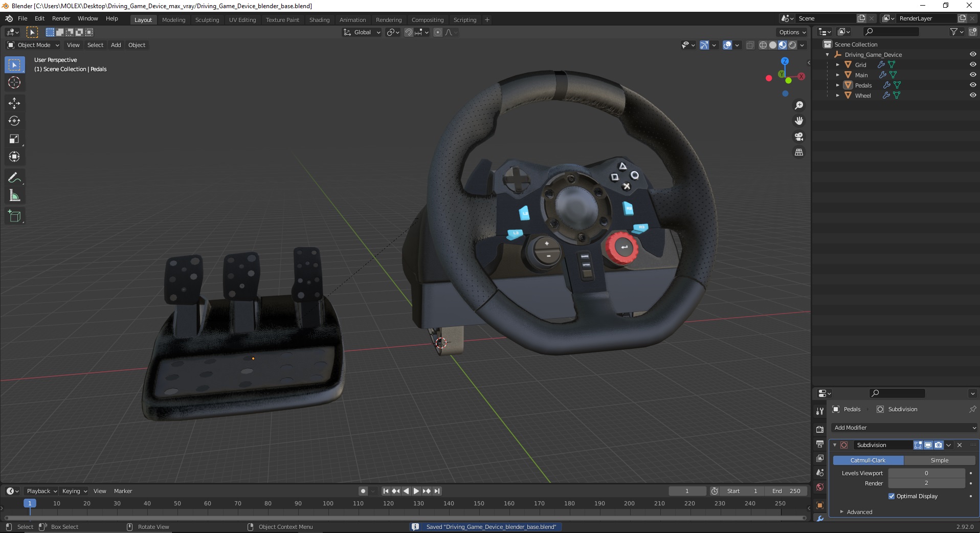Expand the Pedals object tree row
The height and width of the screenshot is (533, 980).
[837, 85]
